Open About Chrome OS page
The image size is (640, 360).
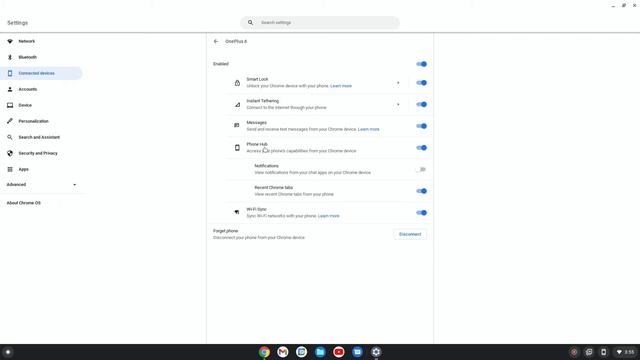click(24, 203)
